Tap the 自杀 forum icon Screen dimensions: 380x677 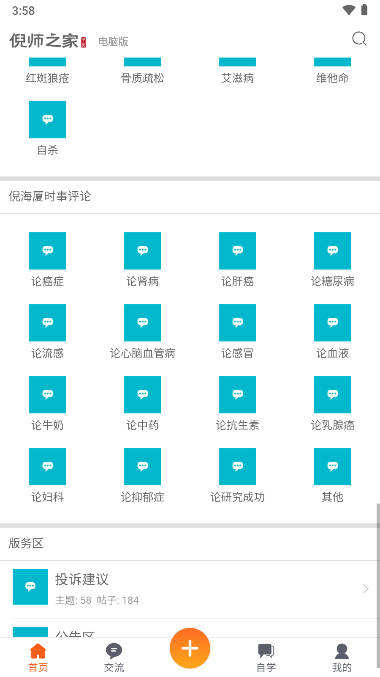[x=48, y=120]
